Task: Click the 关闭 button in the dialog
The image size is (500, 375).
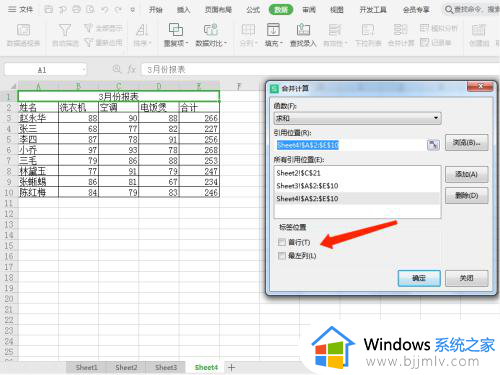Action: (x=466, y=278)
